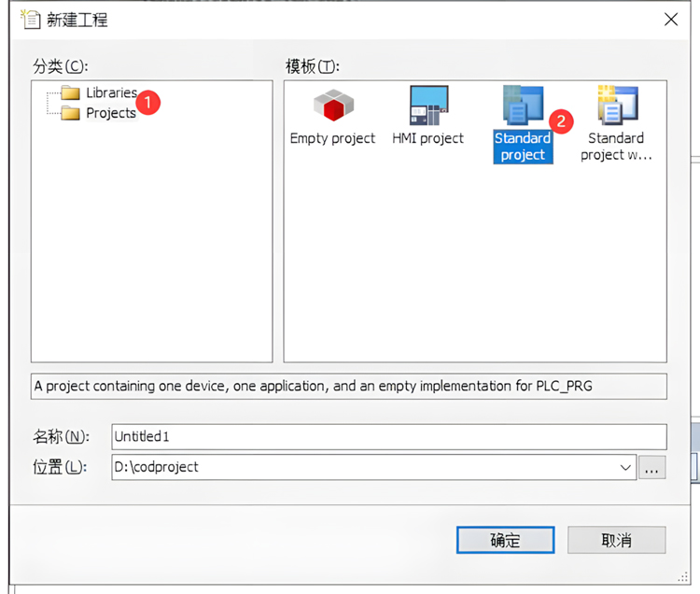
Task: Select the Libraries category label
Action: (x=111, y=92)
